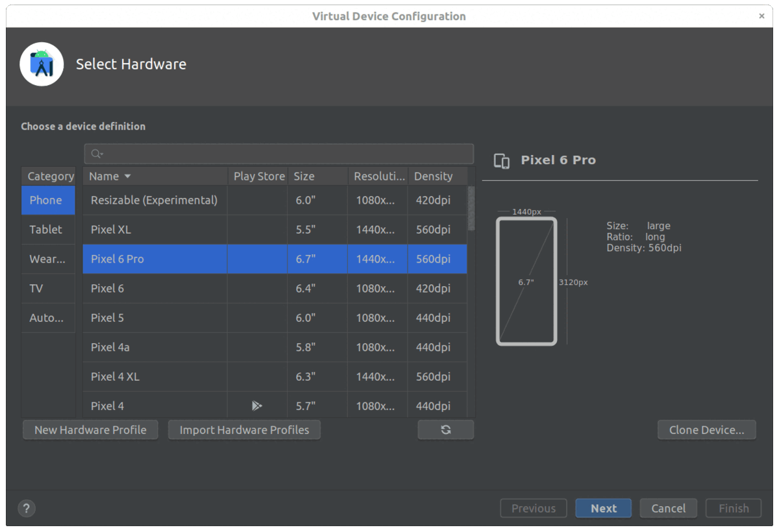The width and height of the screenshot is (779, 532).
Task: Select the Resizable (Experimental) device row
Action: click(275, 200)
